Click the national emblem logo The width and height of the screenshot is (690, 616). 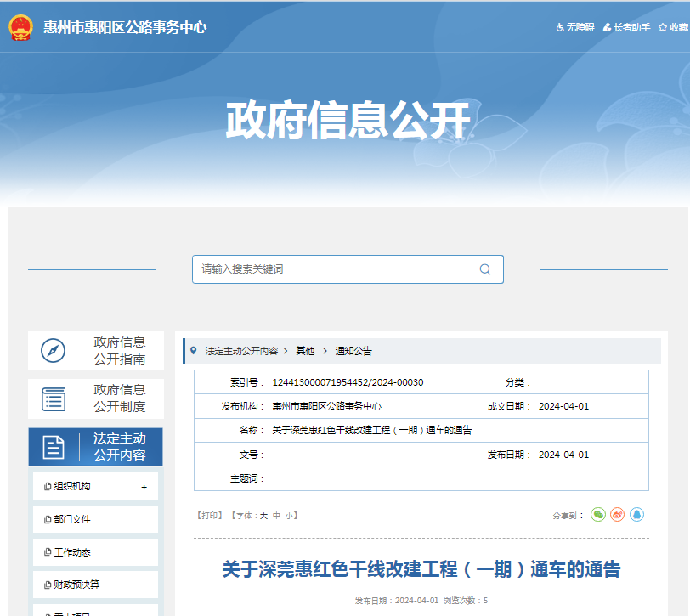click(20, 27)
